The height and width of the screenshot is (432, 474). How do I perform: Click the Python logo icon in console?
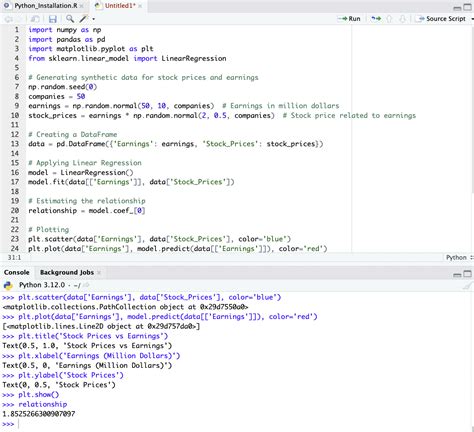click(8, 285)
